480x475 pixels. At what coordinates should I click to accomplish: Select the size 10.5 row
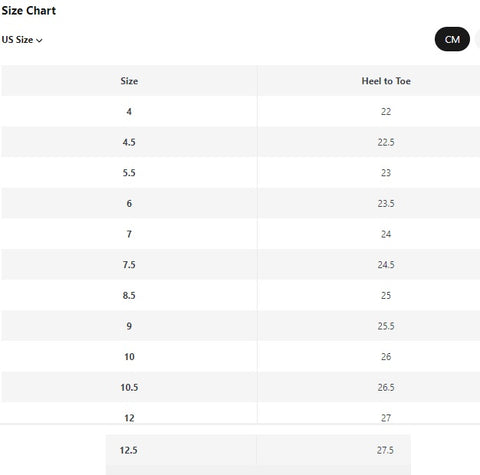pyautogui.click(x=241, y=387)
